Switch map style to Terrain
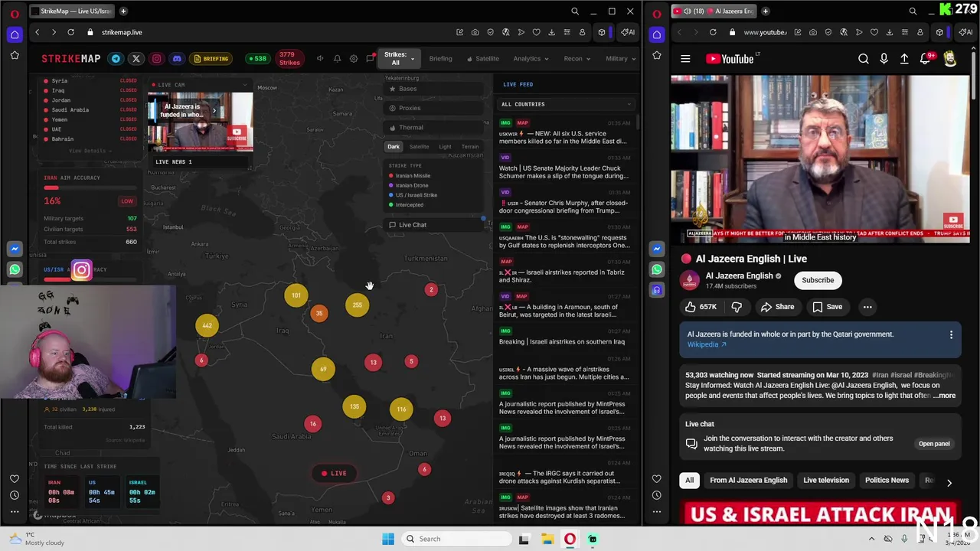 pyautogui.click(x=470, y=147)
